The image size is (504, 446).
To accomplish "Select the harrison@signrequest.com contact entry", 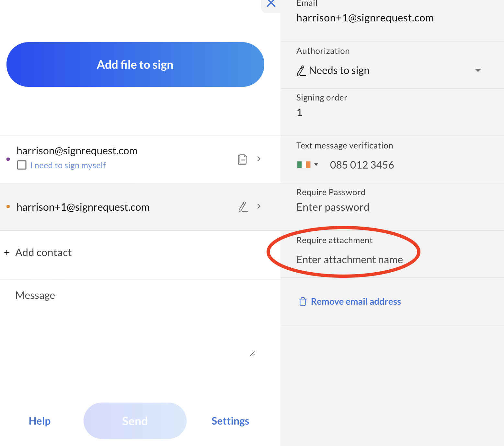I will (x=140, y=159).
